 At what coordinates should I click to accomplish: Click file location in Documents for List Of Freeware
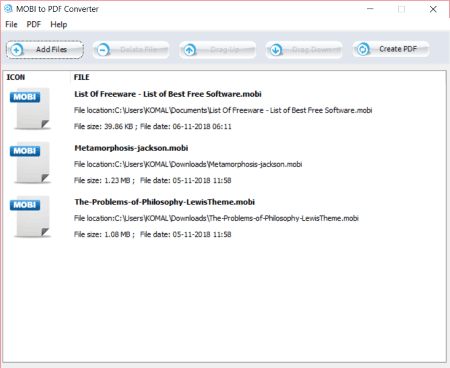(223, 110)
